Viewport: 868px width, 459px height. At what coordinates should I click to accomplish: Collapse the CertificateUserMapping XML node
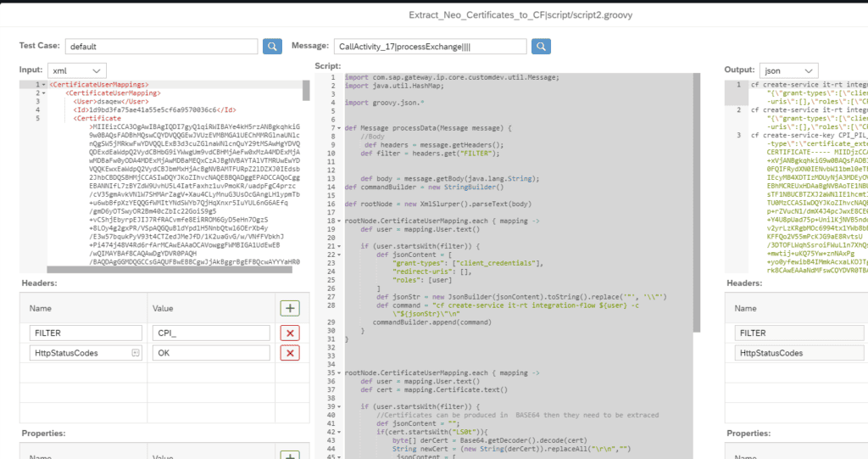[x=44, y=93]
